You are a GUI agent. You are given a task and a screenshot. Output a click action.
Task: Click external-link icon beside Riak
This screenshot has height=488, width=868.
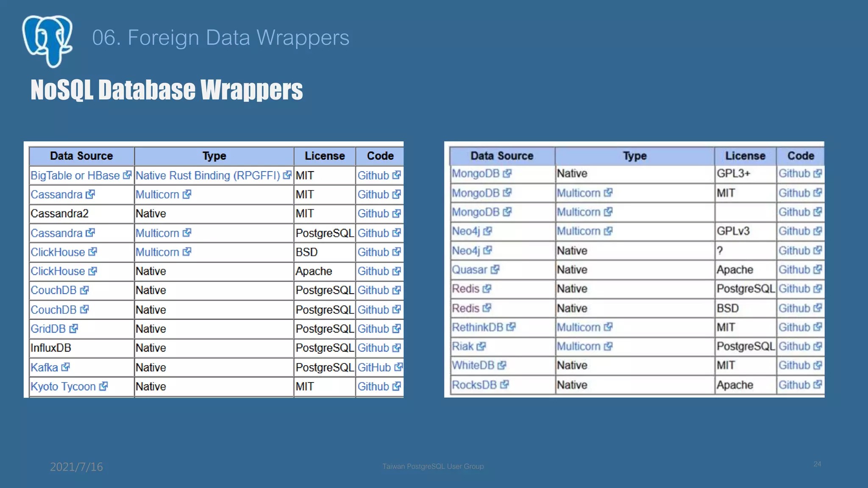[481, 346]
